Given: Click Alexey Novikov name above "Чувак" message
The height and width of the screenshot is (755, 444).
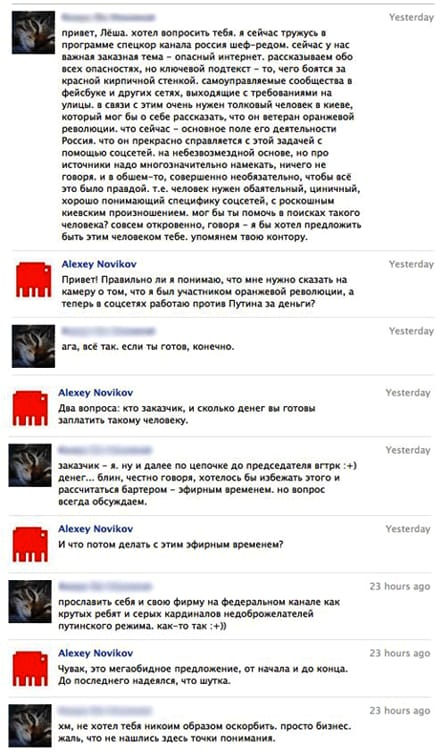Looking at the screenshot, I should coord(96,653).
